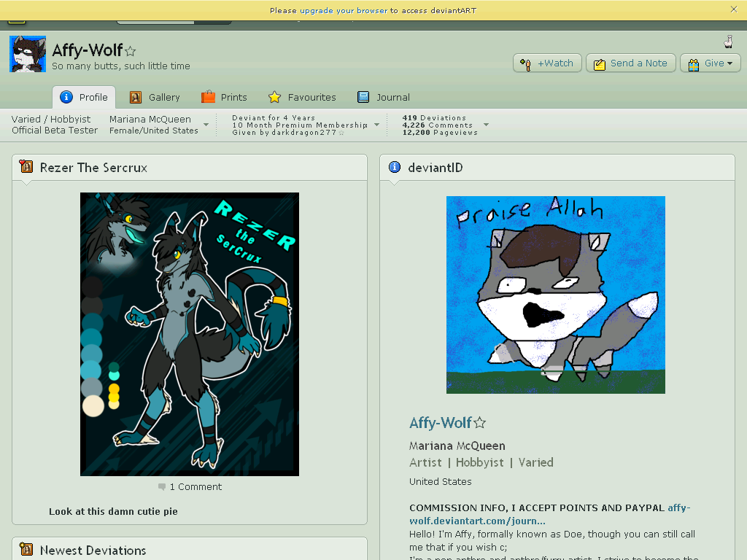Image resolution: width=747 pixels, height=560 pixels.
Task: Click the Send a Note button
Action: point(631,63)
